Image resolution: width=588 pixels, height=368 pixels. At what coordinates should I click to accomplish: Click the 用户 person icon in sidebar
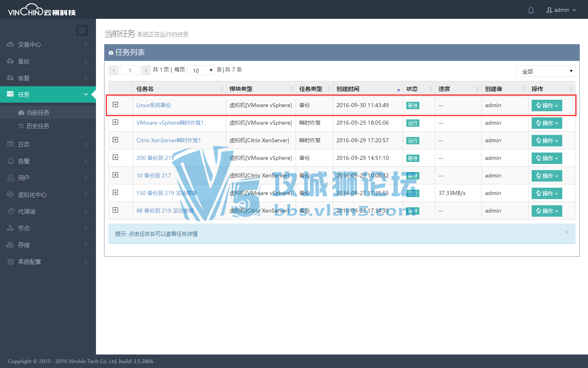click(11, 177)
